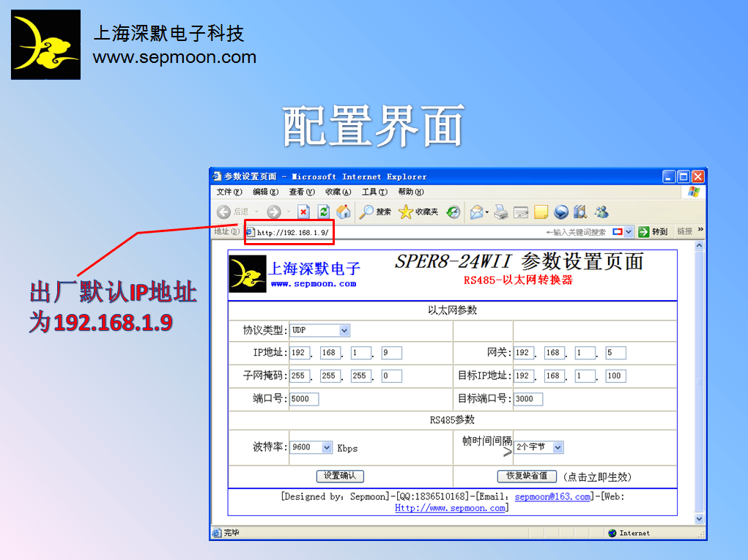Click the Mail envelope icon
Image resolution: width=748 pixels, height=560 pixels.
pyautogui.click(x=478, y=212)
